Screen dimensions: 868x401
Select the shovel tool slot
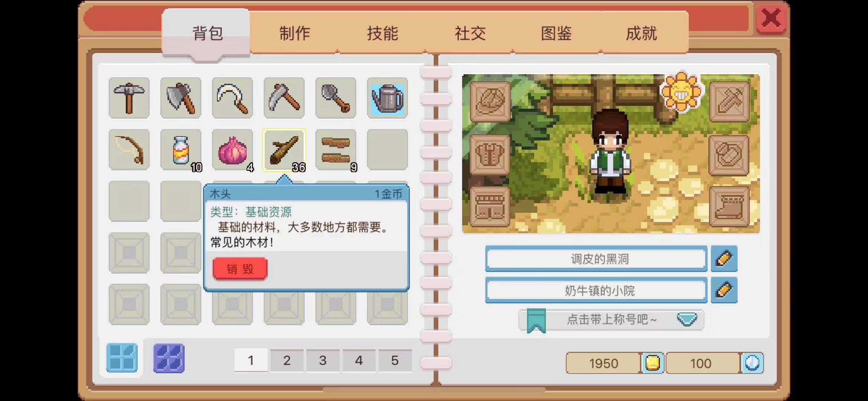(x=336, y=98)
